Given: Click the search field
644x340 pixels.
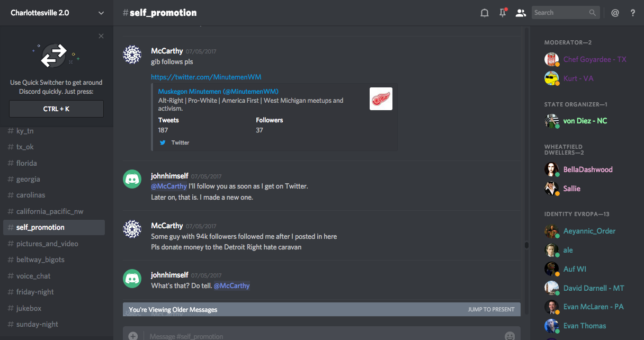Looking at the screenshot, I should point(560,13).
